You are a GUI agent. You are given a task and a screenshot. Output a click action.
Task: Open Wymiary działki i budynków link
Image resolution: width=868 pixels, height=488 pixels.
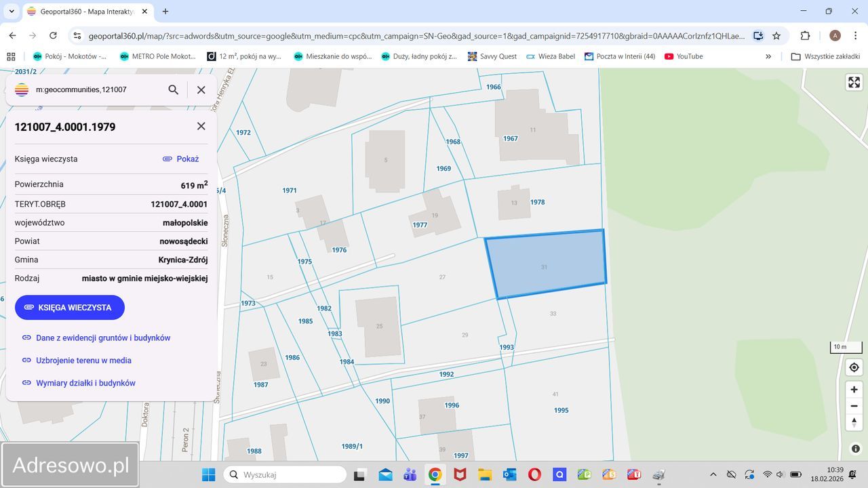tap(85, 383)
